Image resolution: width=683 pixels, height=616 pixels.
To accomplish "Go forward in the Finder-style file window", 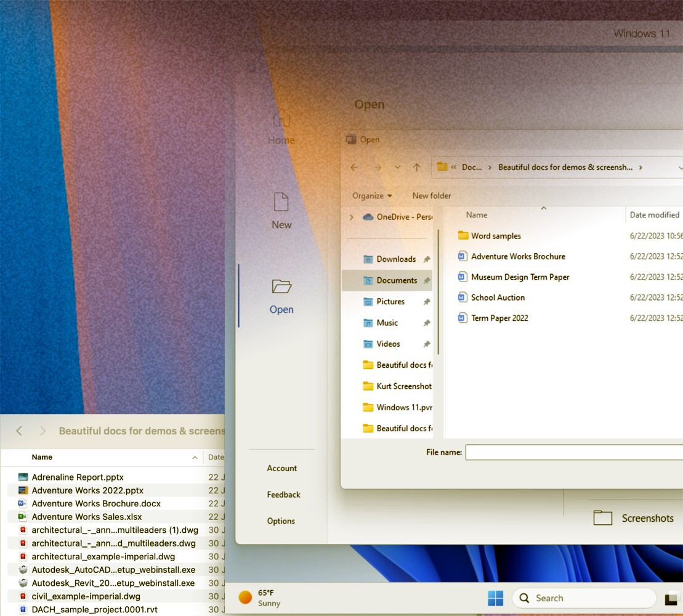I will tap(42, 431).
